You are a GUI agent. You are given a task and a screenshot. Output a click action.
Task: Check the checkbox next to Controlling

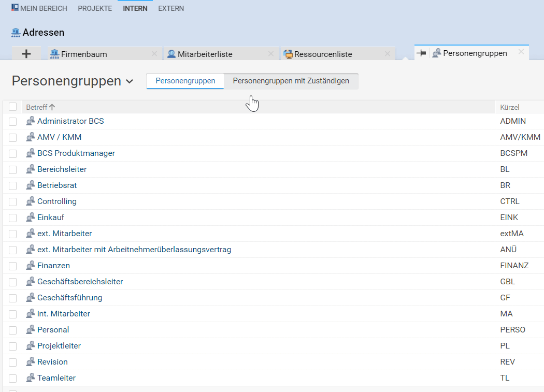[x=12, y=201]
